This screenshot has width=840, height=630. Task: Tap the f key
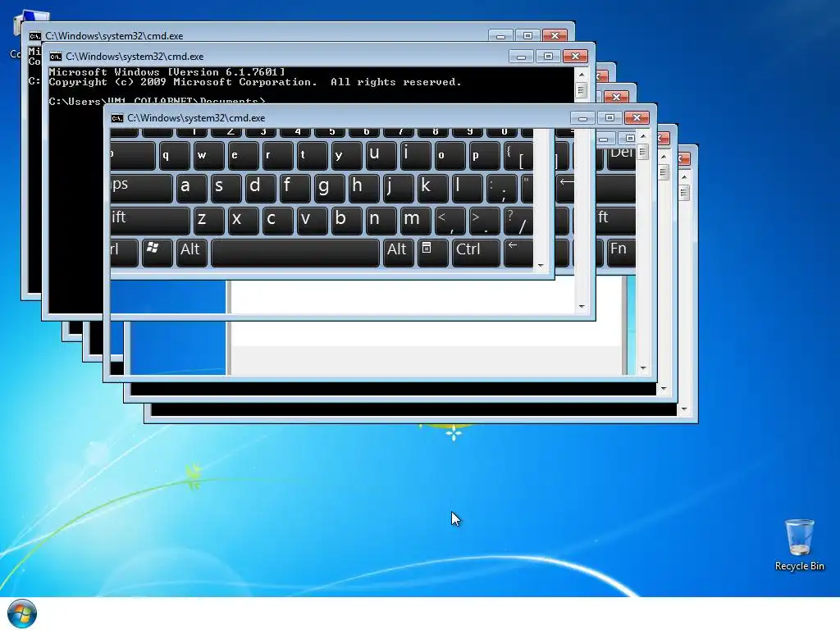tap(294, 188)
